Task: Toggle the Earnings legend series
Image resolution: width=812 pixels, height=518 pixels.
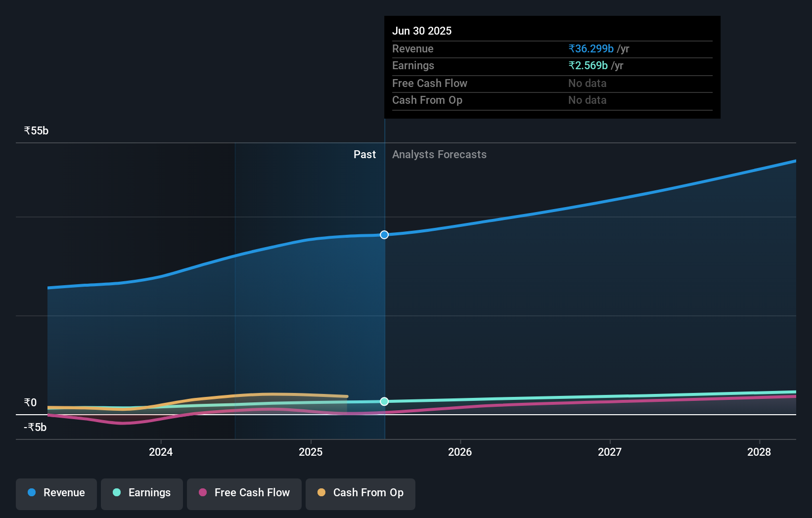Action: (142, 494)
